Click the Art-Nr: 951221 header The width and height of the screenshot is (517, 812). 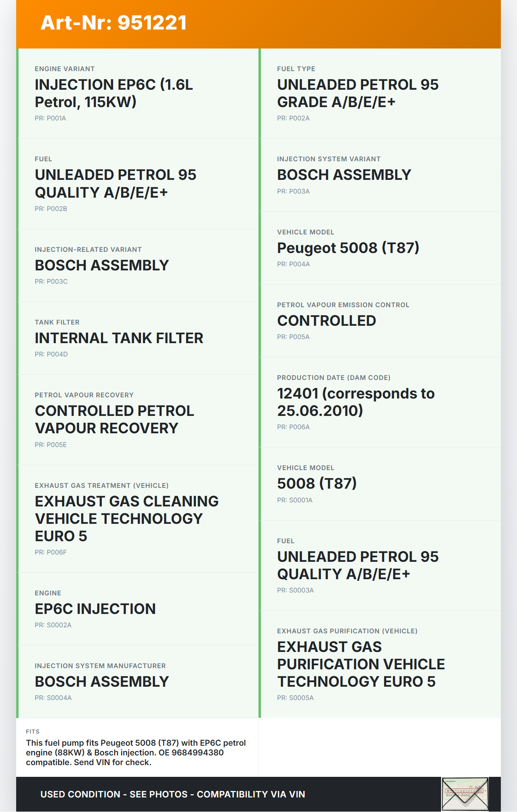click(113, 23)
